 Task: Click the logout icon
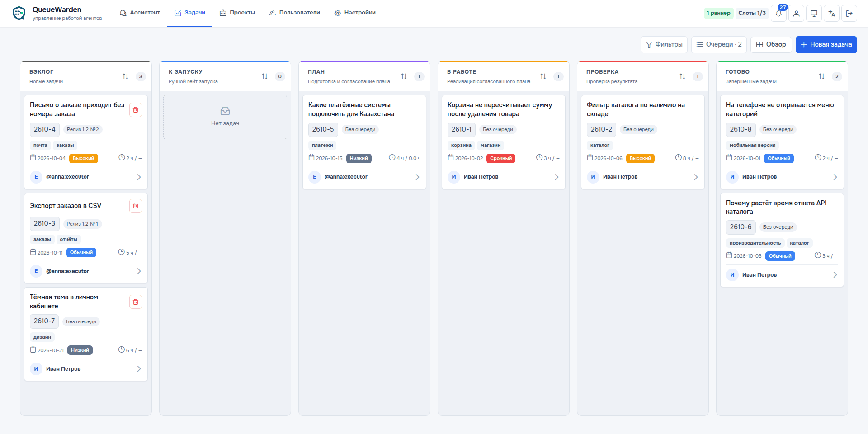[x=849, y=13]
